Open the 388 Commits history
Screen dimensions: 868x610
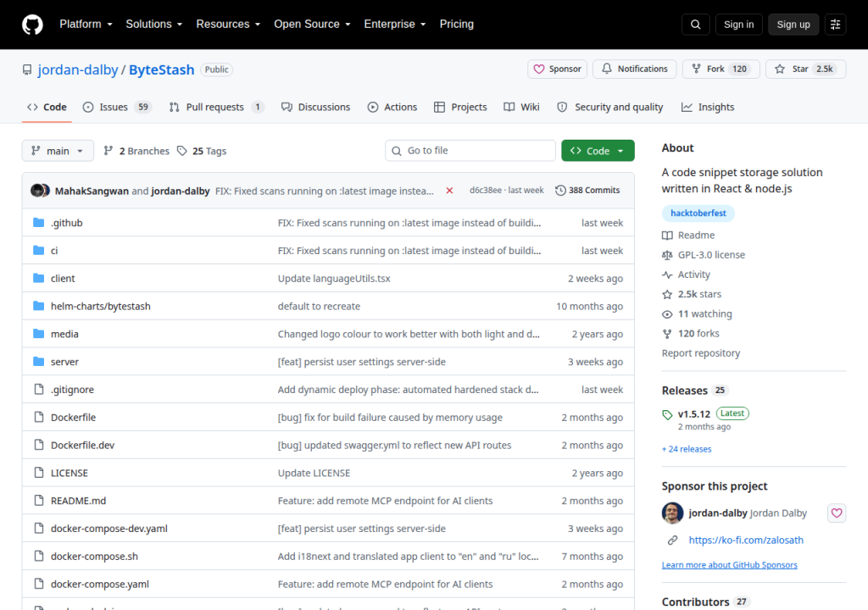pyautogui.click(x=587, y=191)
